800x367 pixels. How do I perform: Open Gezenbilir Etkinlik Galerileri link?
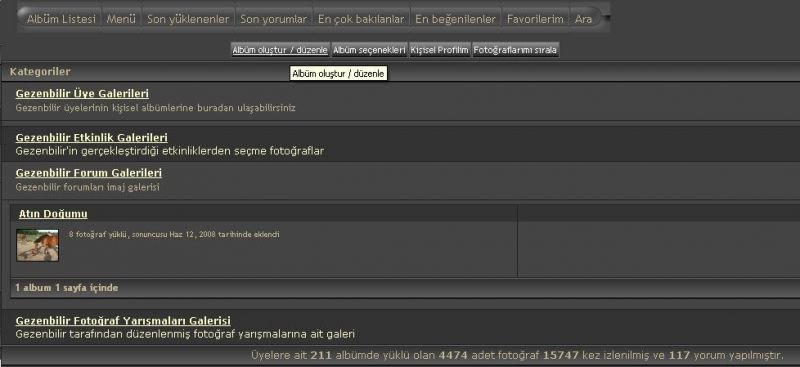92,138
